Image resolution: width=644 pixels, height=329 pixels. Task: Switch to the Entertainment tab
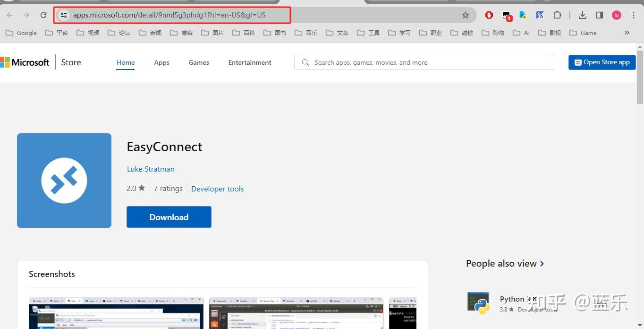pyautogui.click(x=249, y=62)
